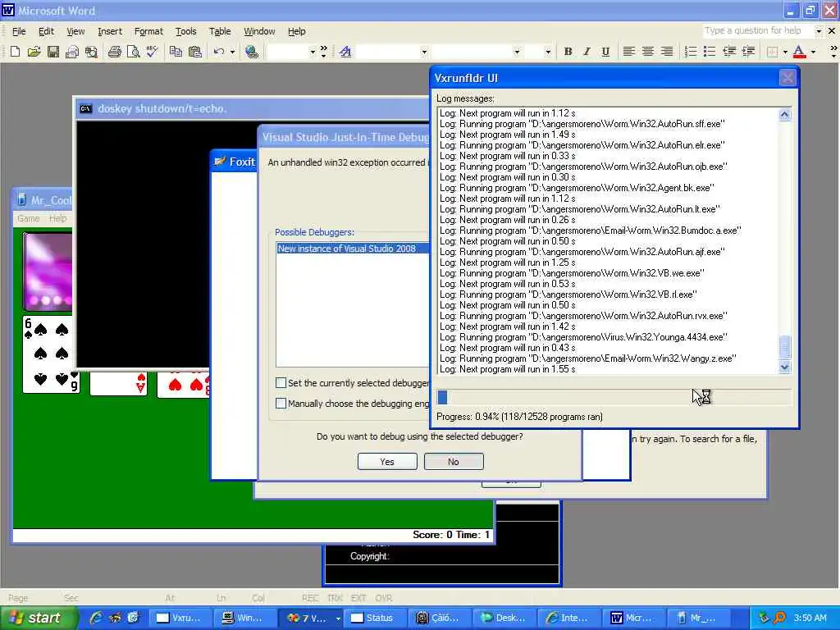Switch to the Status taskbar button
The image size is (840, 630).
tap(375, 618)
